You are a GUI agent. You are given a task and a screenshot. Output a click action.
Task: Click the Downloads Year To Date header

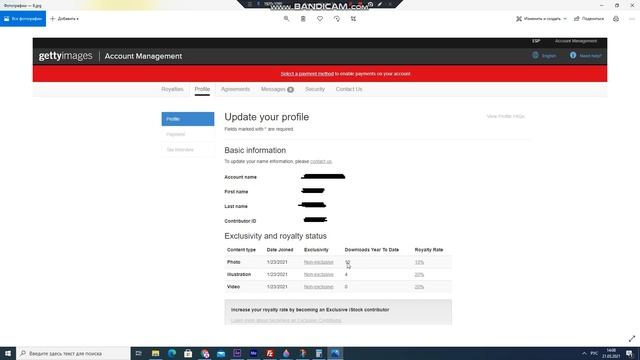[372, 250]
